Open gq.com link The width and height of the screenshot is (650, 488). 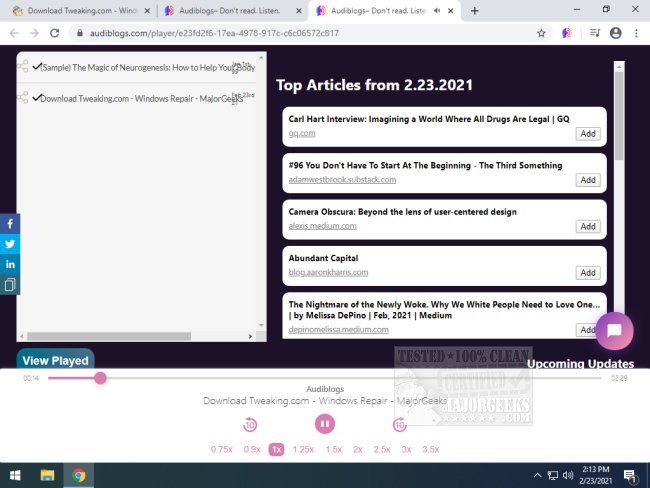pos(302,134)
